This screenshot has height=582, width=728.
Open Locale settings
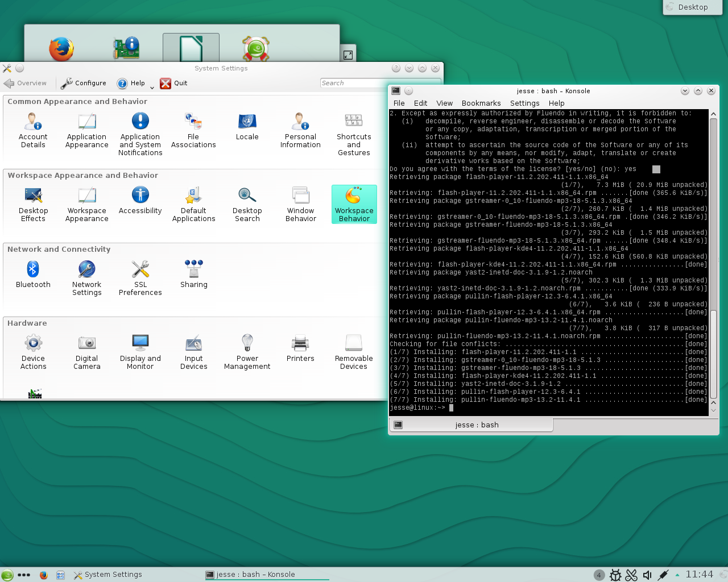[247, 126]
